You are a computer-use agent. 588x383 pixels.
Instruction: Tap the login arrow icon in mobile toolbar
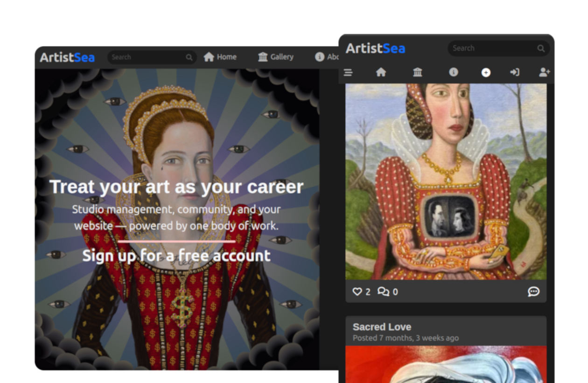[x=515, y=72]
